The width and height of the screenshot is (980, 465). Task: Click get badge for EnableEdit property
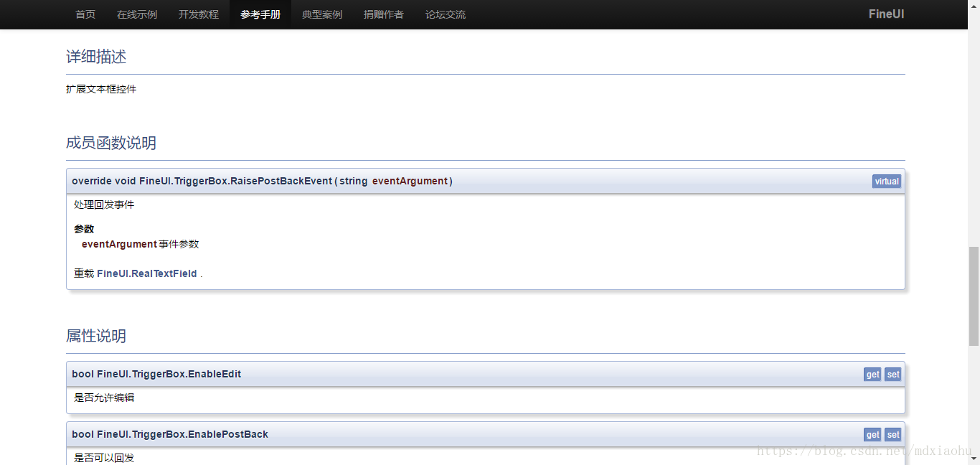click(872, 375)
